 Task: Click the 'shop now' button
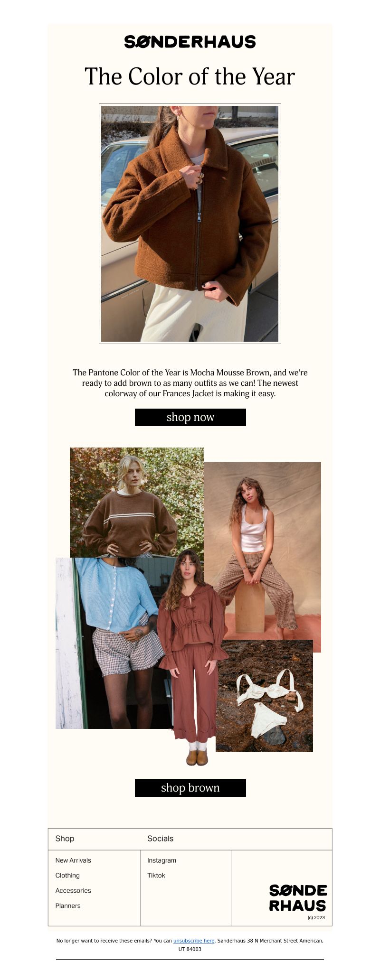pos(190,417)
